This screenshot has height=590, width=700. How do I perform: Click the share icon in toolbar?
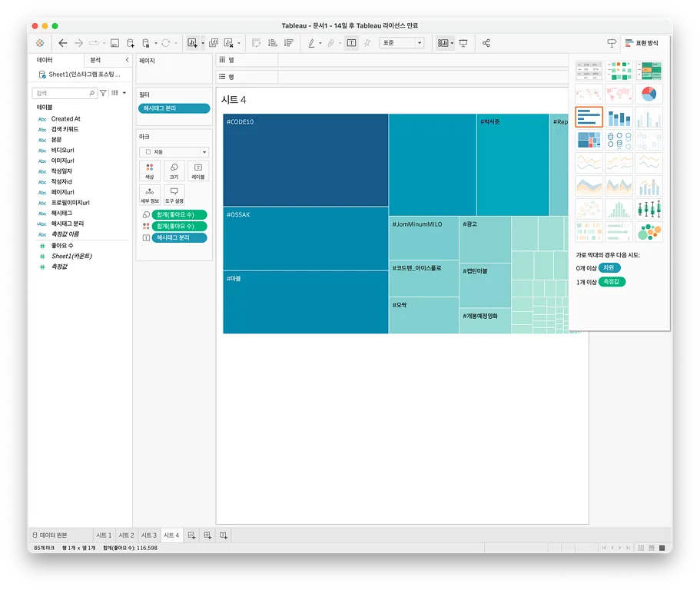pyautogui.click(x=486, y=43)
